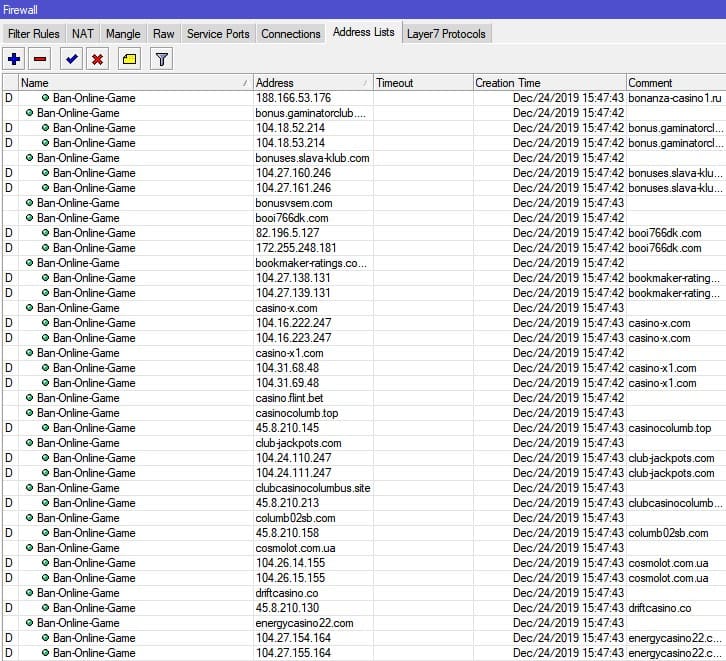Select the row with address 188.166.53.176
Viewport: 726px width, 661px height.
[364, 98]
